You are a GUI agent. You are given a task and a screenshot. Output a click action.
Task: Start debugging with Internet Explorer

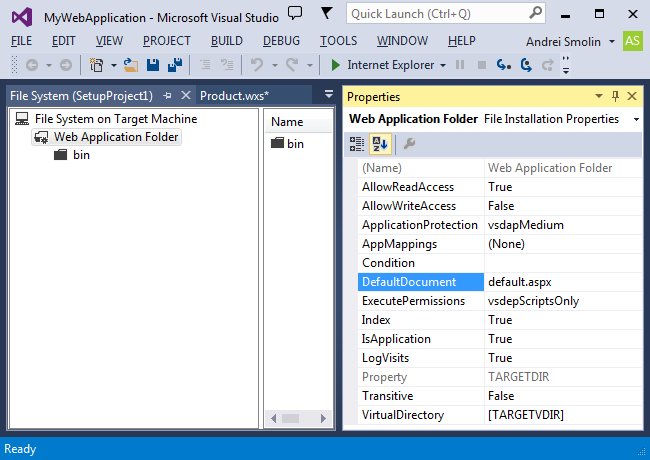(382, 65)
